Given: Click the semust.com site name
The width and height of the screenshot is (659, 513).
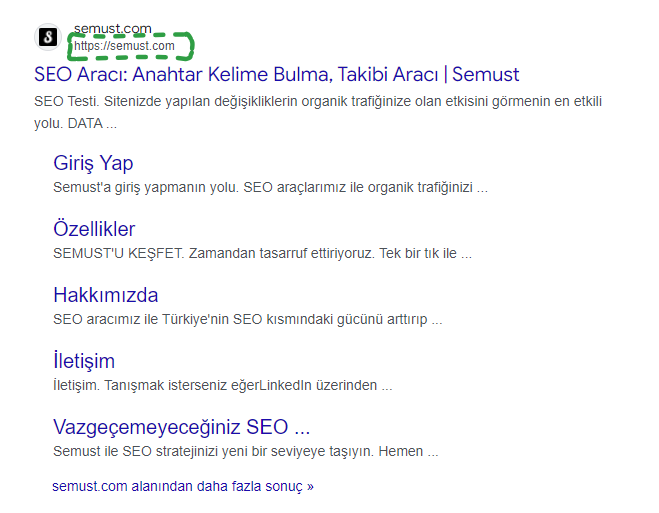Looking at the screenshot, I should (x=113, y=29).
